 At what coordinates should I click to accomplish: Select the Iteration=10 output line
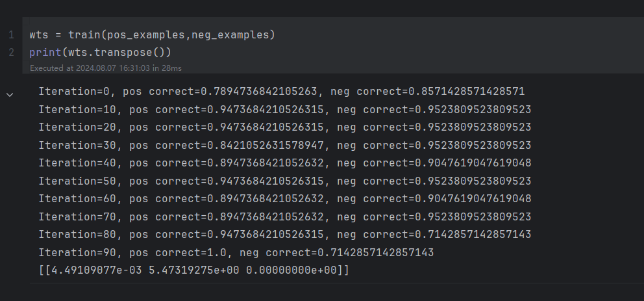[285, 109]
